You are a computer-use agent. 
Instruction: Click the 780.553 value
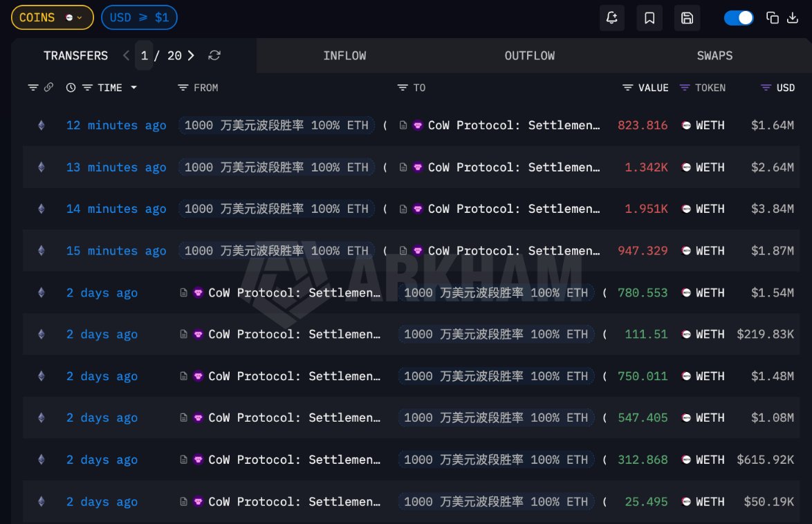coord(642,292)
